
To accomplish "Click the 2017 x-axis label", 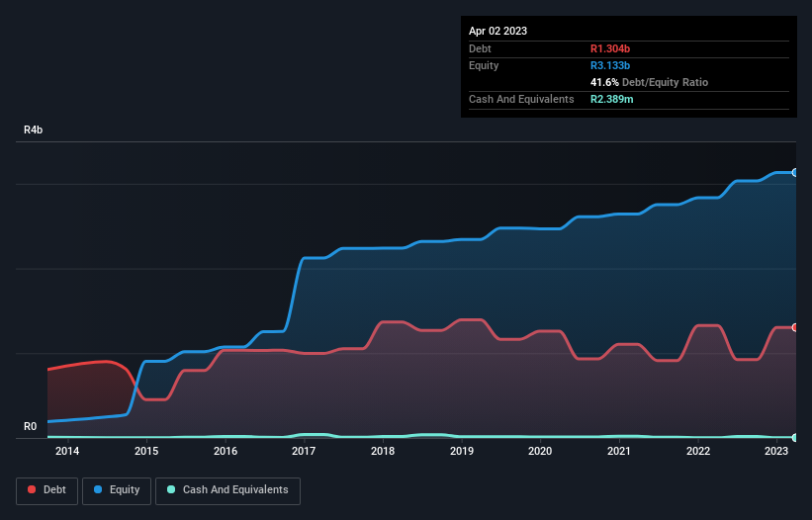I will point(304,451).
